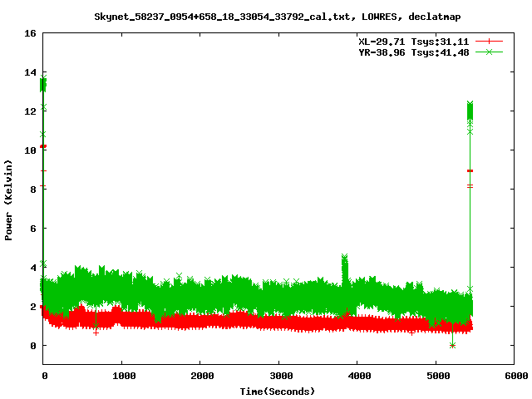
Task: Click the green spike near 3850 seconds
Action: coord(345,268)
